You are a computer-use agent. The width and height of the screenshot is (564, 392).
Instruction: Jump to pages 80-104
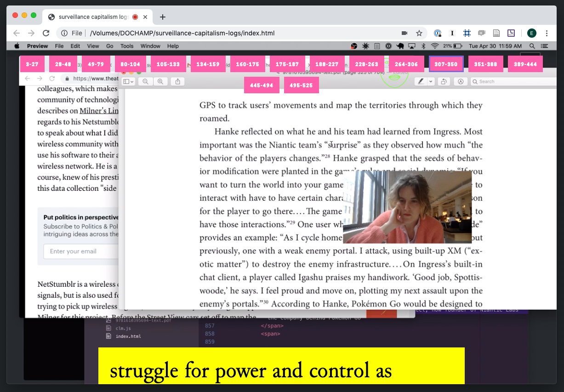coord(130,64)
